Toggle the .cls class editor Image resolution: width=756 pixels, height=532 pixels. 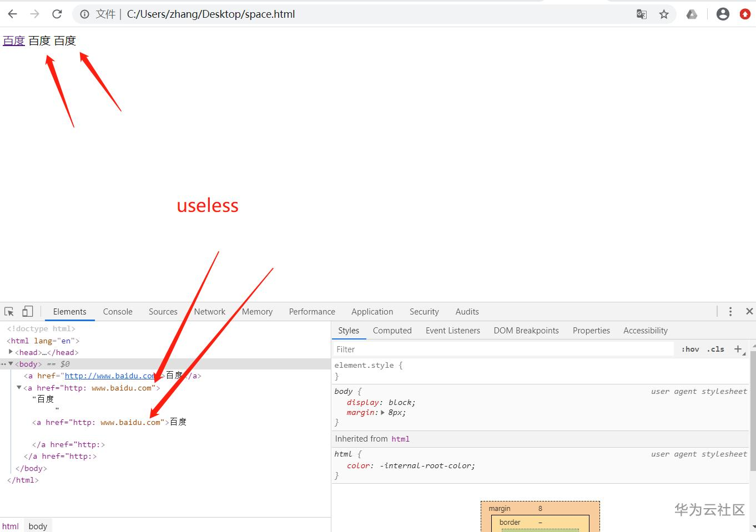(716, 349)
